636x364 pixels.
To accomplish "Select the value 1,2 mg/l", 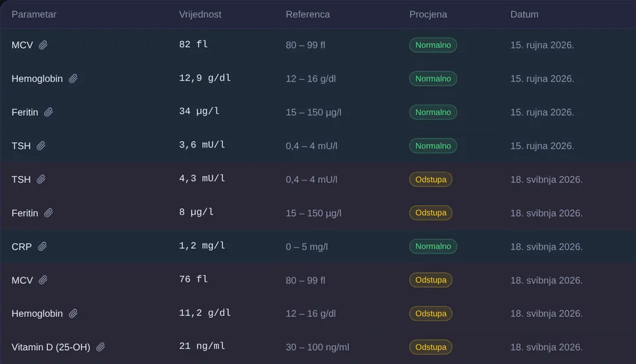I will (x=202, y=246).
